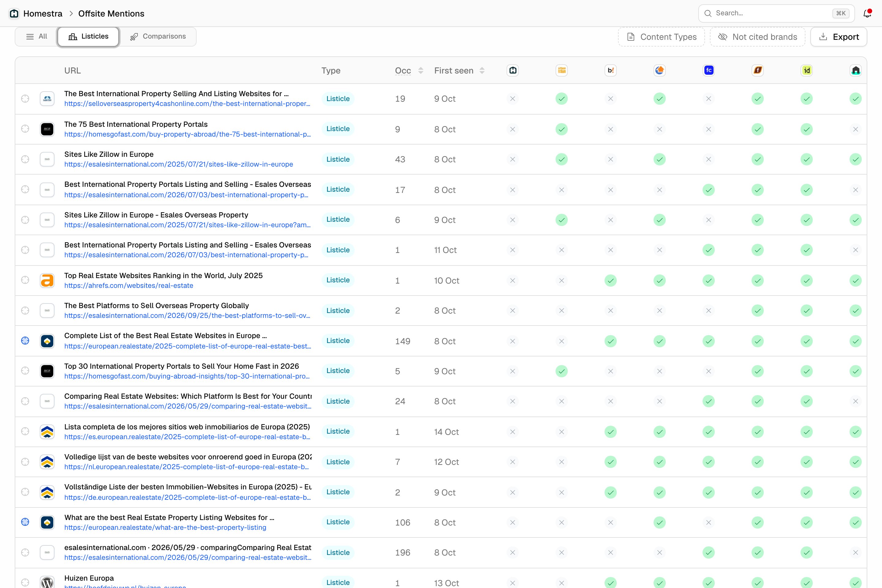Image resolution: width=882 pixels, height=588 pixels.
Task: Toggle the blue selector on the Complete List of Europe row
Action: [25, 341]
